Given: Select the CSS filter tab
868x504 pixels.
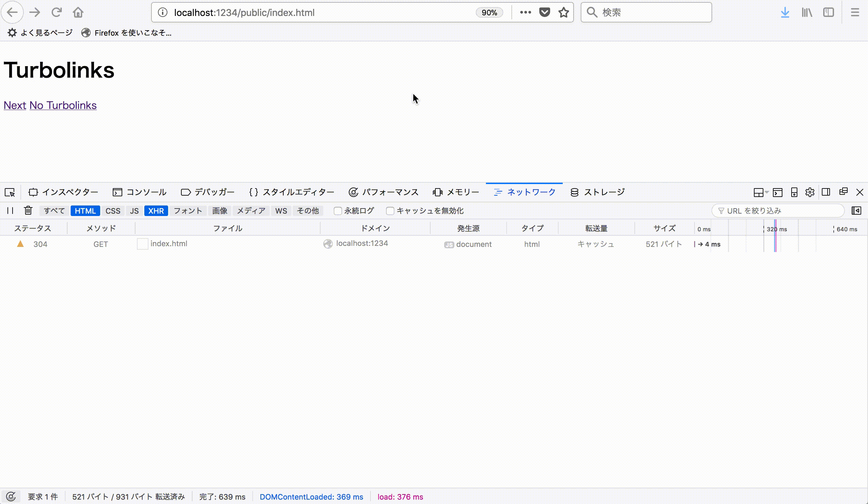Looking at the screenshot, I should pyautogui.click(x=113, y=211).
